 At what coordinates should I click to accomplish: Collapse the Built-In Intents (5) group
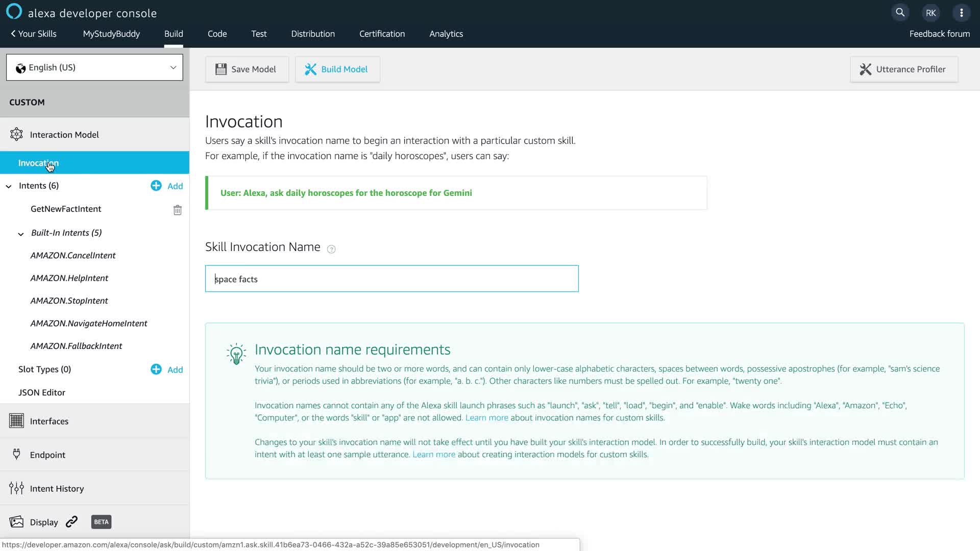21,234
